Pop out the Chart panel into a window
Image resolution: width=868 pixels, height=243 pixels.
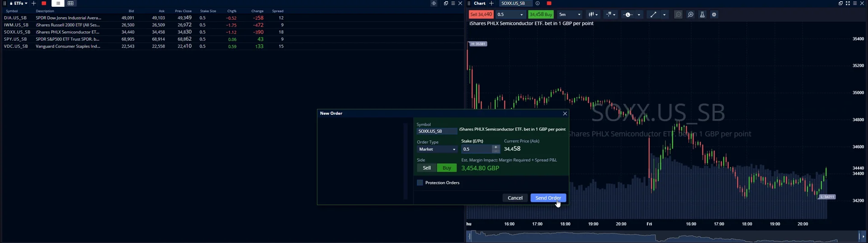(840, 3)
